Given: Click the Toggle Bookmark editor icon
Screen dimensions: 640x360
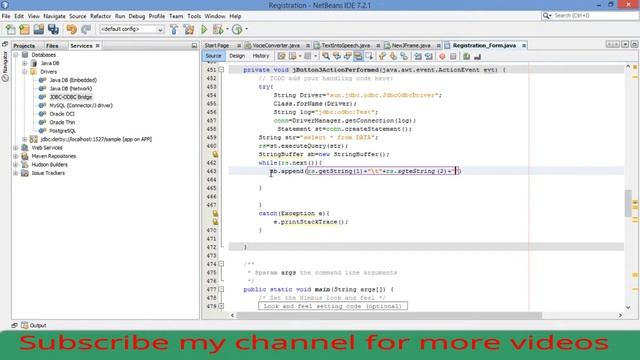Looking at the screenshot, I should tap(404, 56).
